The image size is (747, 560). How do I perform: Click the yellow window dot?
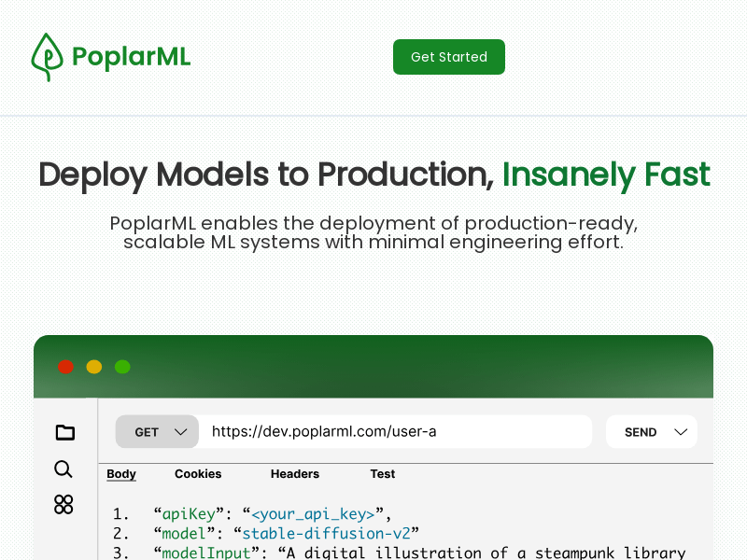(x=94, y=367)
